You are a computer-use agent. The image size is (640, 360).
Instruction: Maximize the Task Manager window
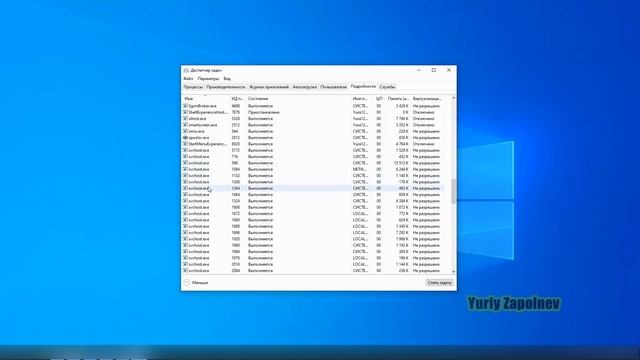(x=433, y=70)
